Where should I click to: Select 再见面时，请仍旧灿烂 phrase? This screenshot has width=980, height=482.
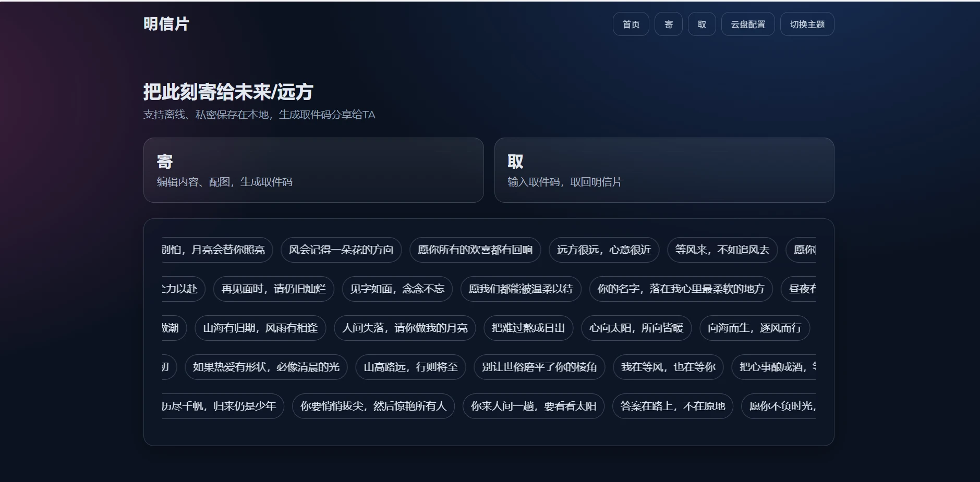coord(274,289)
